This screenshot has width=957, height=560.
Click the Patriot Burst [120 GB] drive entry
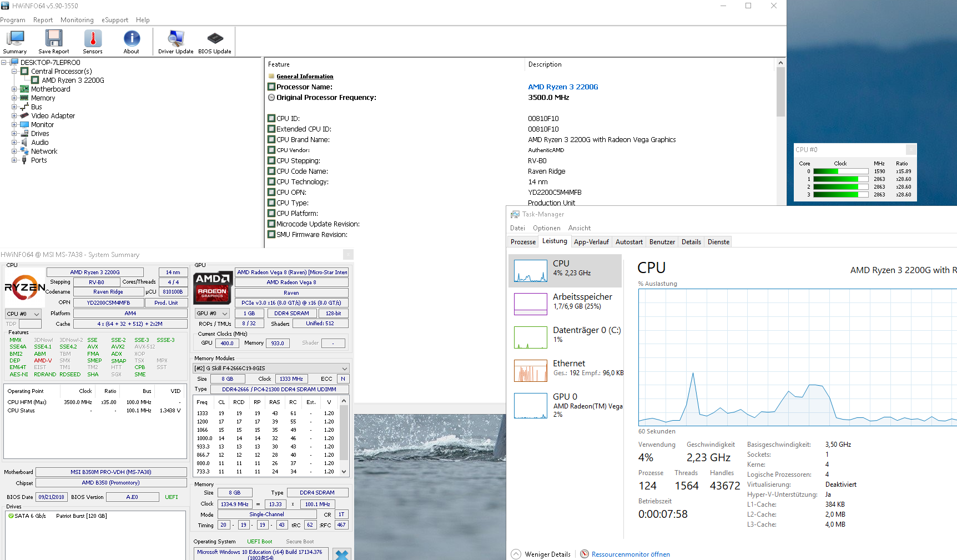(x=81, y=516)
